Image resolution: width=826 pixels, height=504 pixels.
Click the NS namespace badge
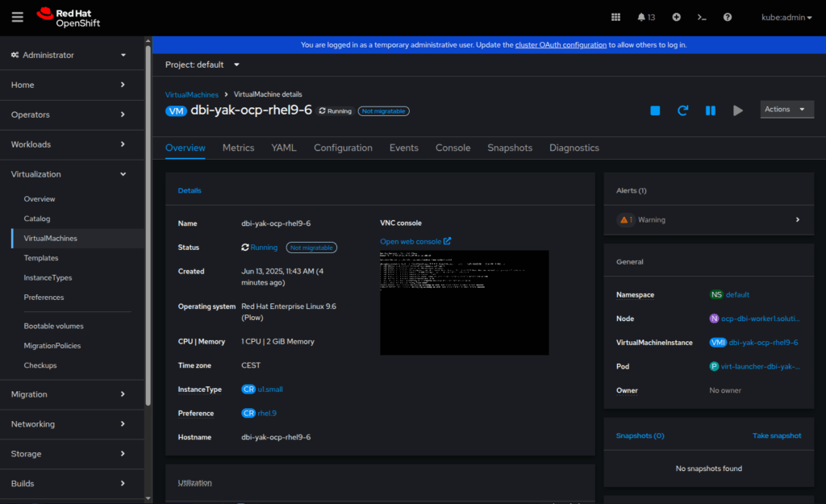[x=716, y=295]
